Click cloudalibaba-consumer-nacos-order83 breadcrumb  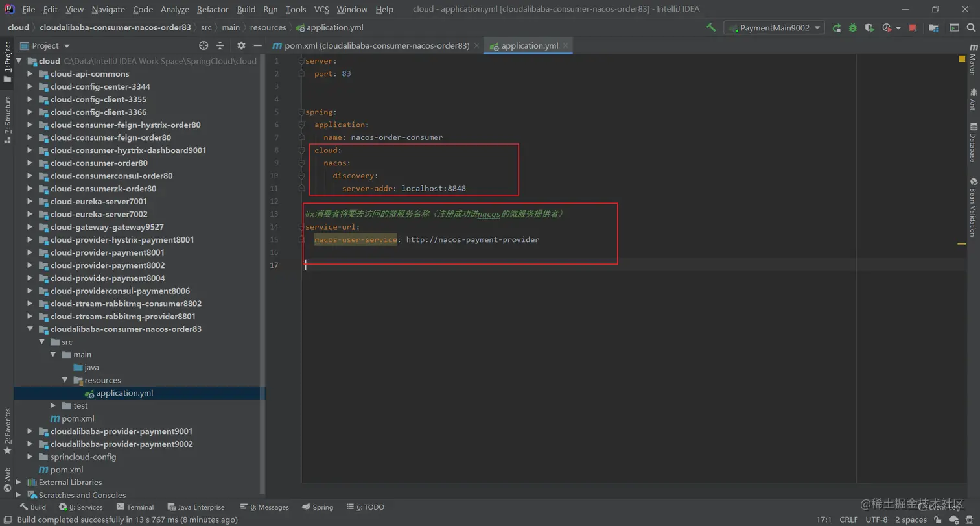click(x=115, y=27)
